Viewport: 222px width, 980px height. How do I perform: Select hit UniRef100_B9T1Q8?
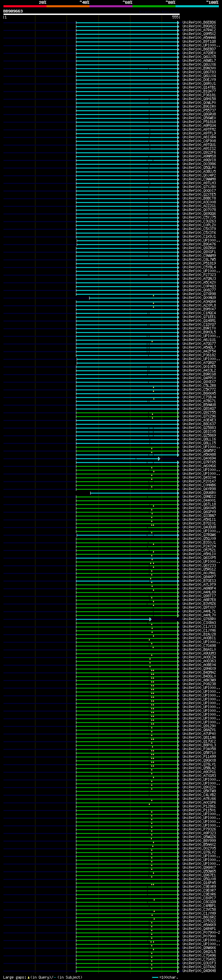(199, 41)
